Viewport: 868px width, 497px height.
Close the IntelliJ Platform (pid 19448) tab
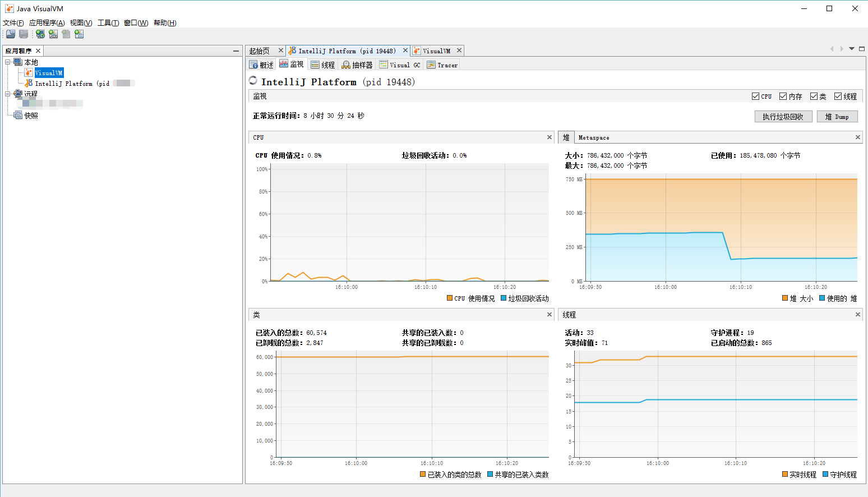pyautogui.click(x=405, y=50)
